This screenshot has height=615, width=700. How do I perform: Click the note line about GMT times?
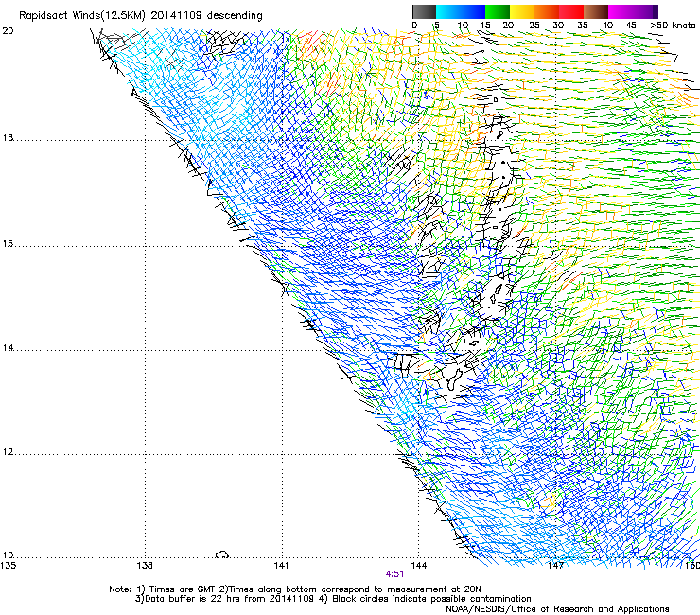(295, 589)
